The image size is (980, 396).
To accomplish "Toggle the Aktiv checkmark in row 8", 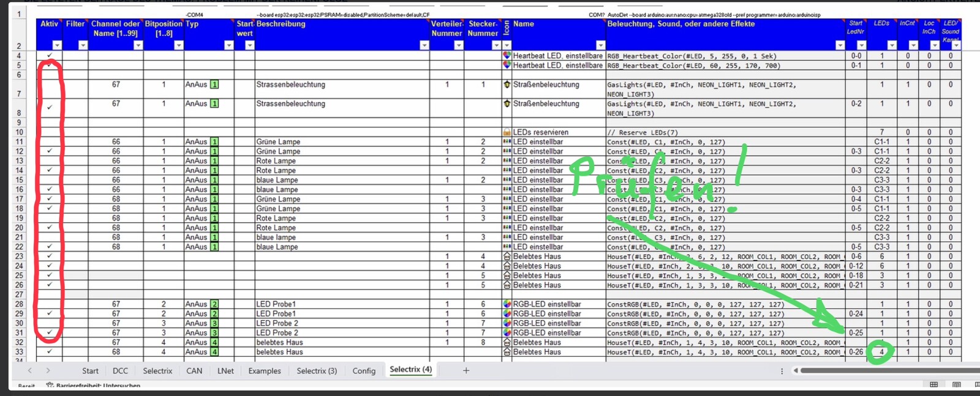I will [50, 107].
